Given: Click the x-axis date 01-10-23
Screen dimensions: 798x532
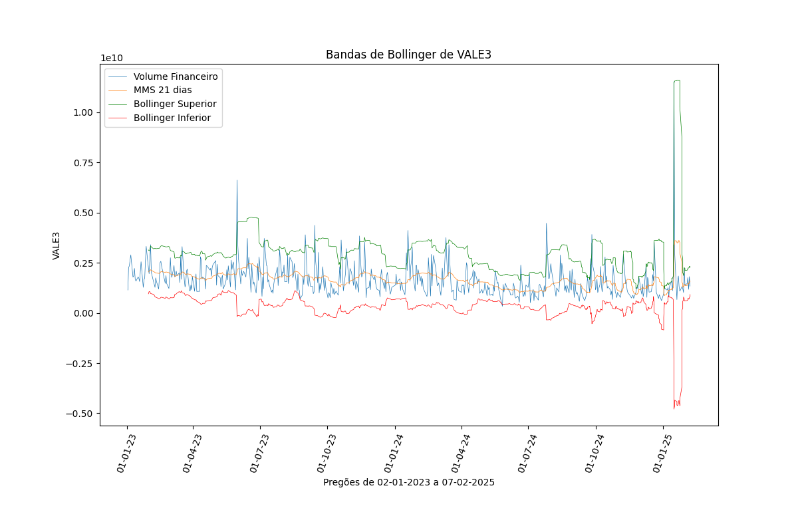Looking at the screenshot, I should (326, 453).
